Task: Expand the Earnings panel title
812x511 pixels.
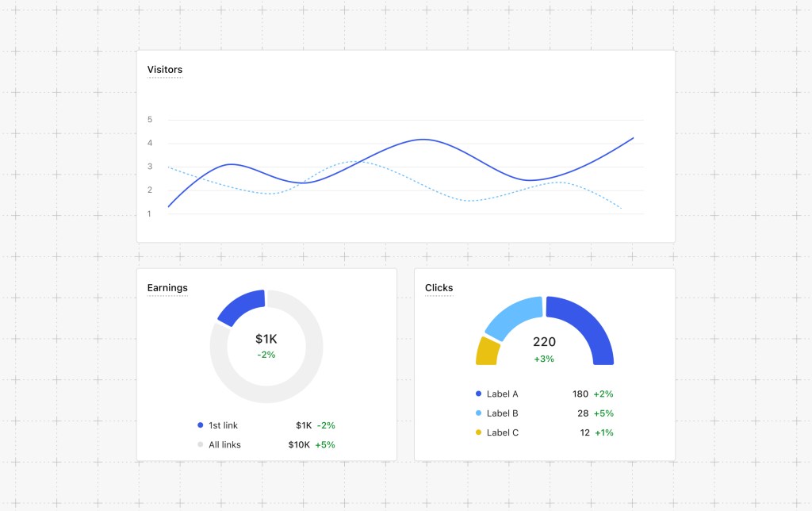Action: (x=167, y=288)
